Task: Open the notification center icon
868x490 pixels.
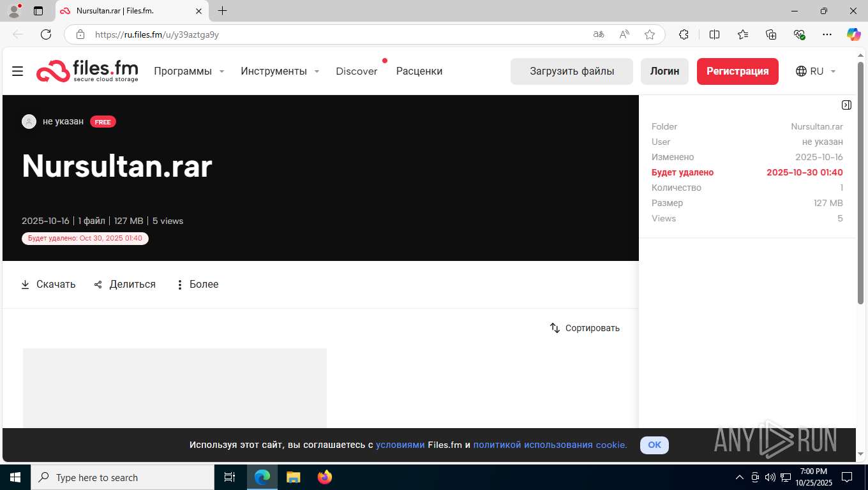Action: pyautogui.click(x=846, y=477)
